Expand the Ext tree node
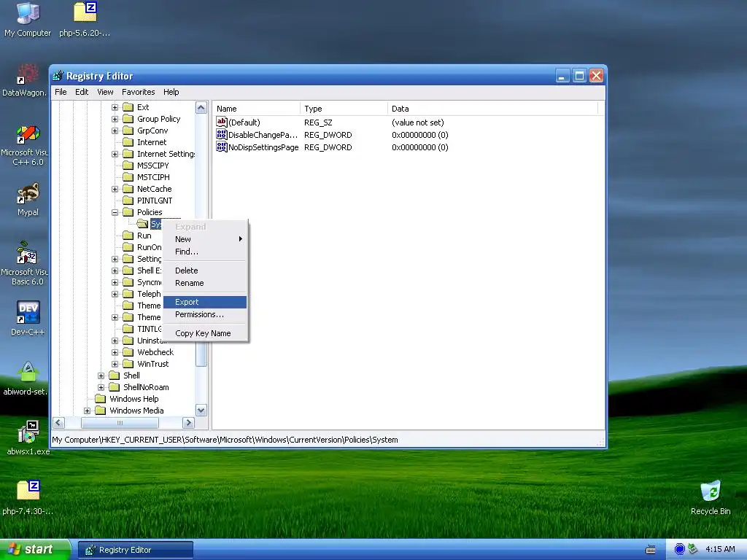Image resolution: width=747 pixels, height=560 pixels. click(115, 108)
